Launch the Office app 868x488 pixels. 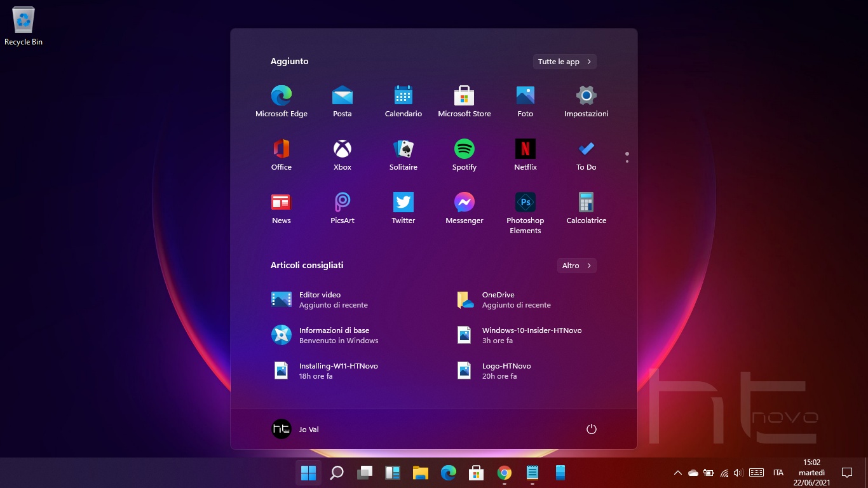[281, 155]
